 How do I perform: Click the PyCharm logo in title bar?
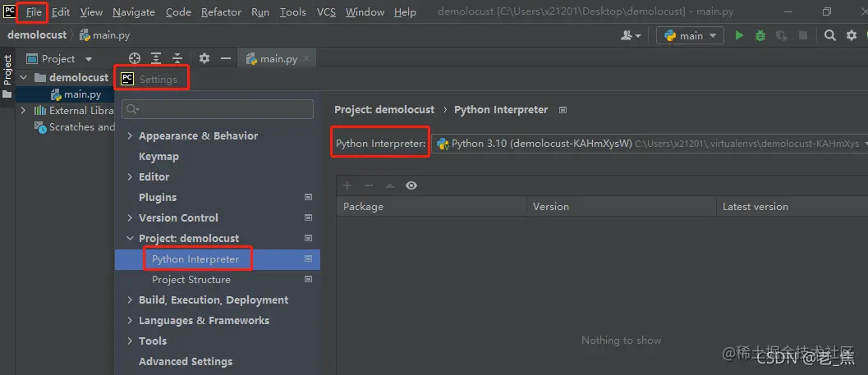[9, 11]
